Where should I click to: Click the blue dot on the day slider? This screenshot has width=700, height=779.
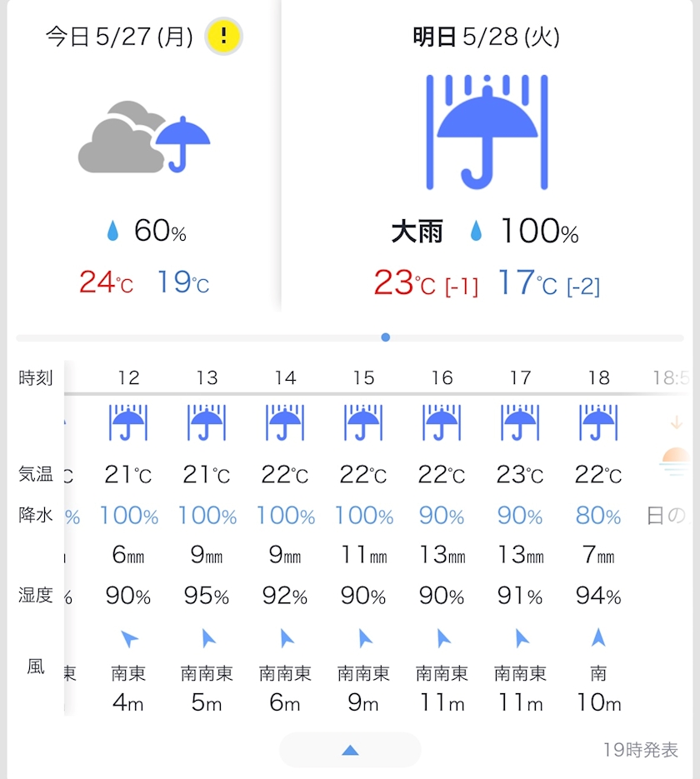(x=386, y=337)
